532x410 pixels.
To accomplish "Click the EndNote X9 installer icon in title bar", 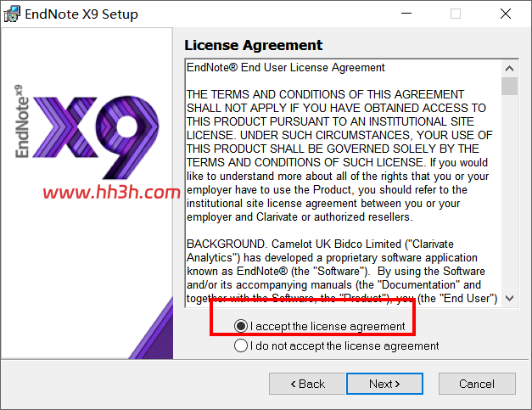I will (x=12, y=14).
